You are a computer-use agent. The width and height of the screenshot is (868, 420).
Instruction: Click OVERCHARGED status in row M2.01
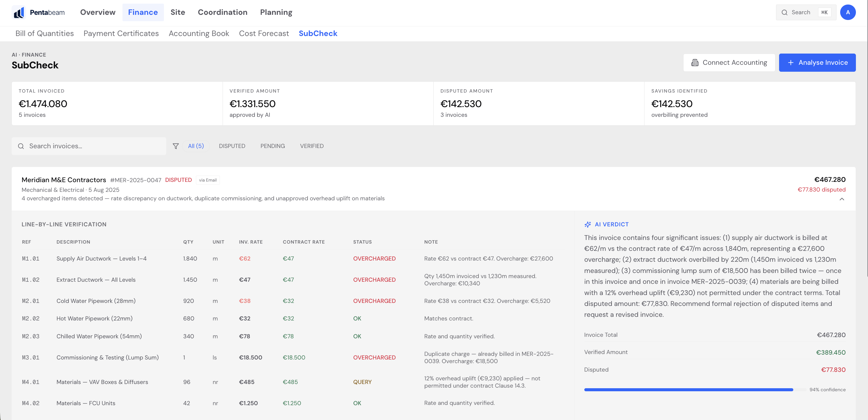[374, 301]
